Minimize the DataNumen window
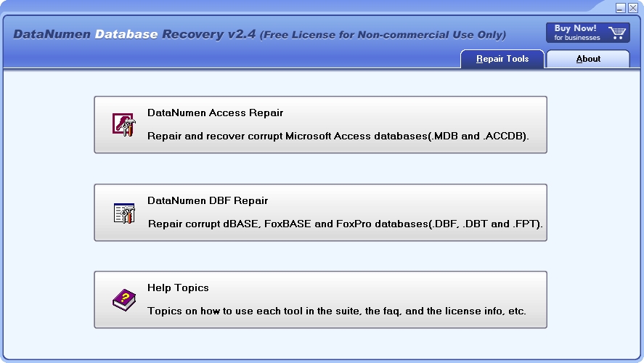 621,8
